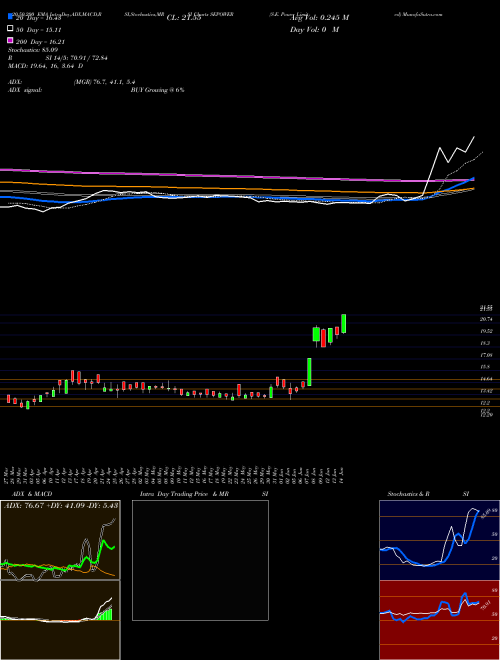The height and width of the screenshot is (660, 500).
Task: Click the latest tall green candle near 21.55
Action: coord(344,324)
